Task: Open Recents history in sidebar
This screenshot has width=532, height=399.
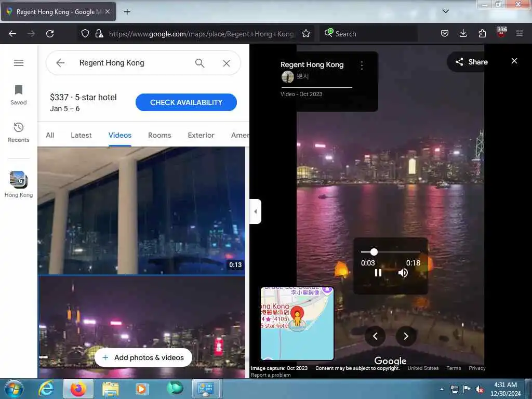Action: pyautogui.click(x=19, y=132)
